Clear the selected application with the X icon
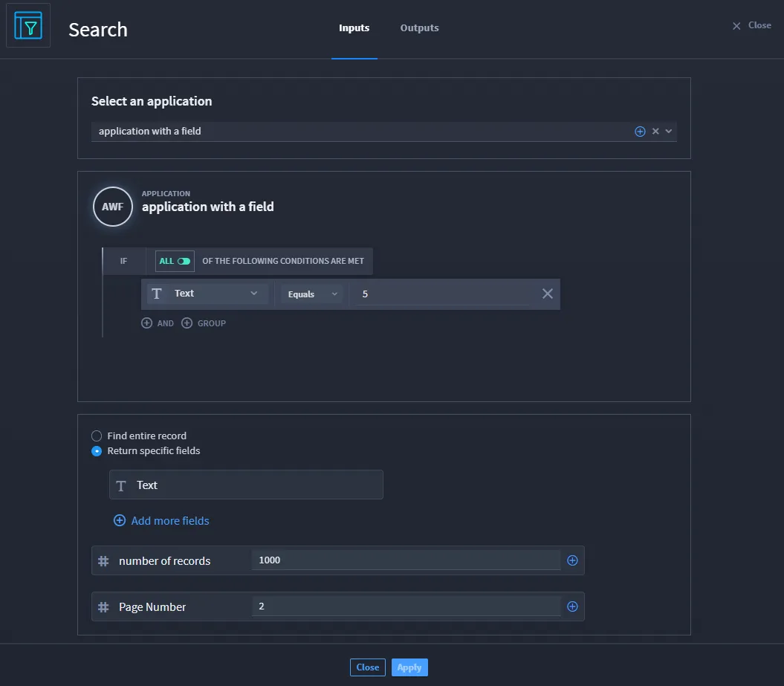Image resolution: width=784 pixels, height=686 pixels. (x=655, y=131)
